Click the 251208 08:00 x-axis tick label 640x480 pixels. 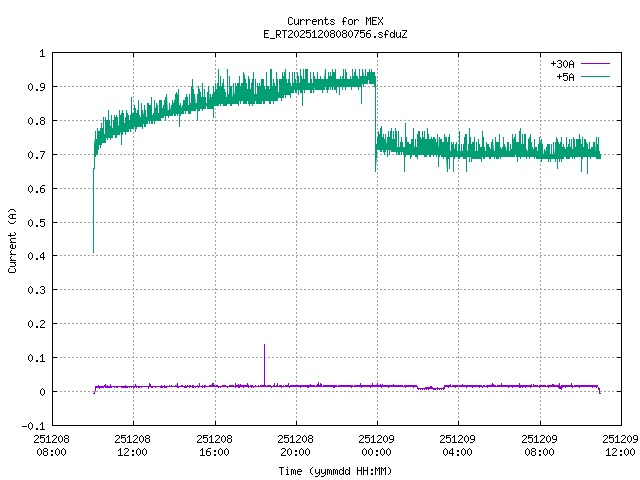(51, 444)
